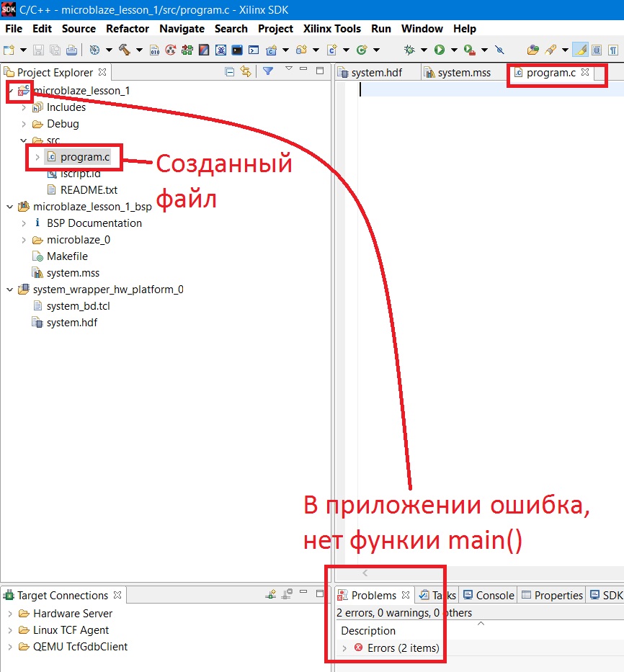
Task: Open the Xilinx Tools menu
Action: point(332,29)
